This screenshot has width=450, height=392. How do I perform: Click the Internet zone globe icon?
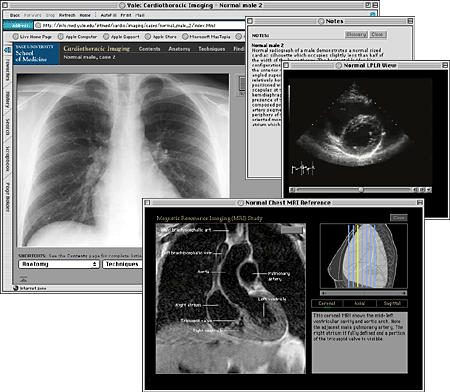pos(15,288)
